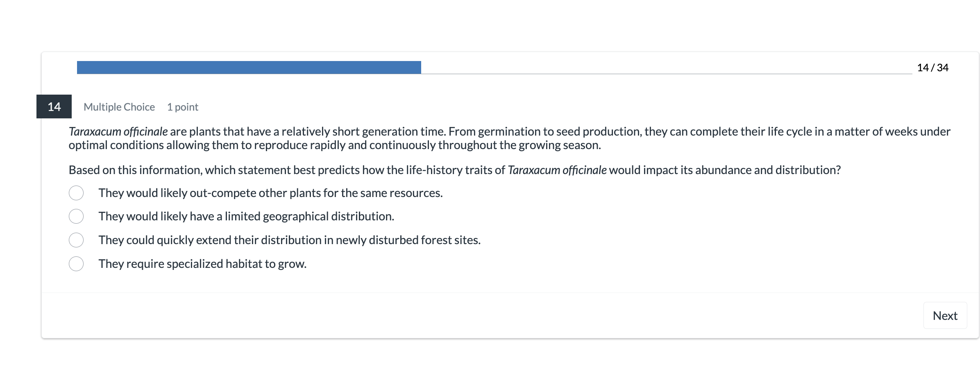Viewport: 980px width, 367px height.
Task: Click the answer text 'They would likely out-compete other plants'
Action: 270,193
